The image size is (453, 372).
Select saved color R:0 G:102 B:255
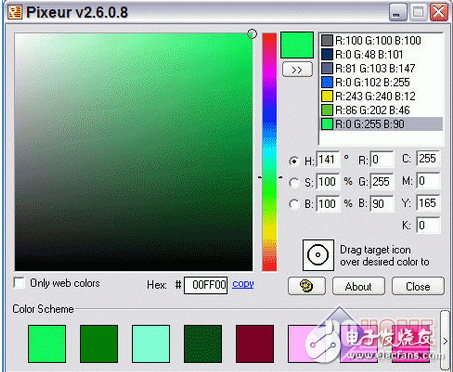click(x=381, y=82)
